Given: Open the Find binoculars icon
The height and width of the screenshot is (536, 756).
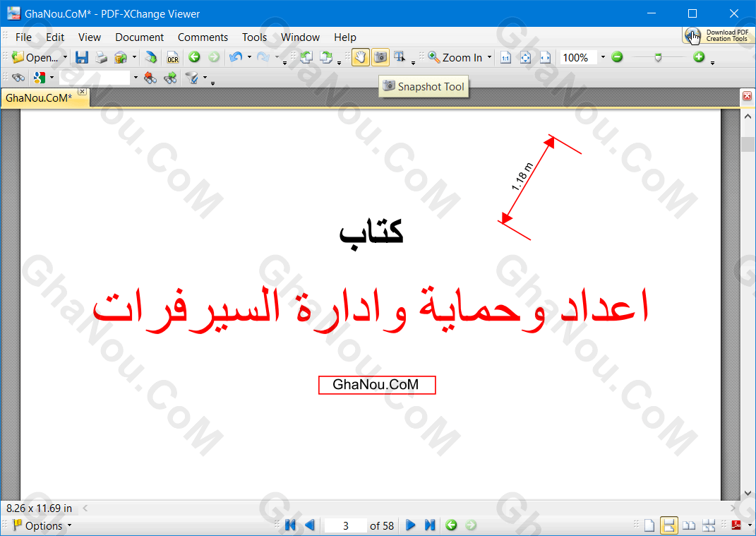Looking at the screenshot, I should (x=18, y=78).
